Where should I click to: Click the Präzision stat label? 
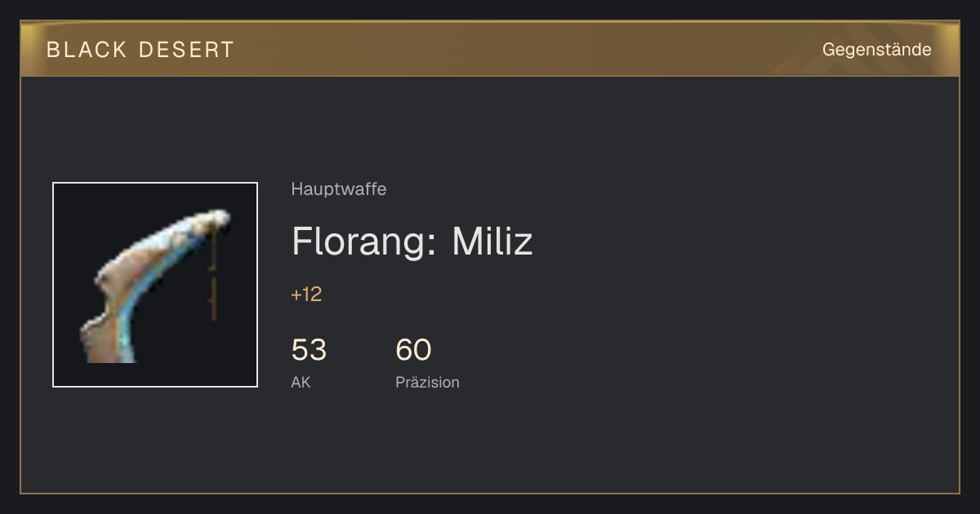click(427, 382)
